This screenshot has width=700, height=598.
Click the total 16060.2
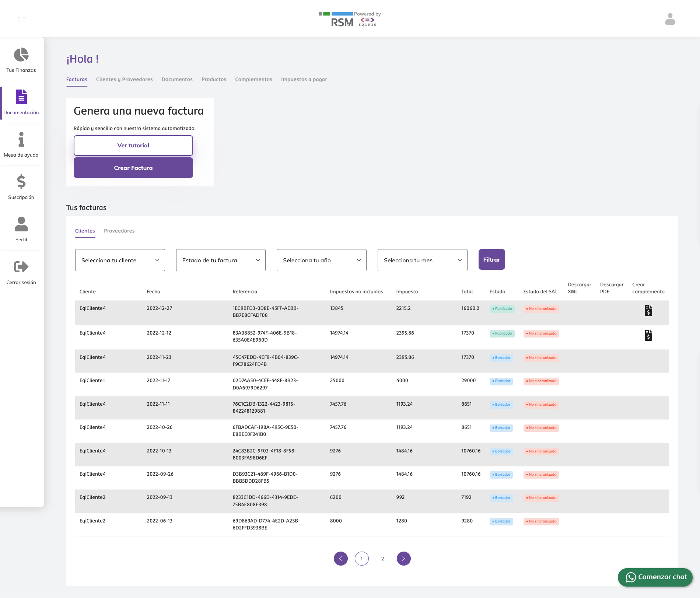coord(470,308)
